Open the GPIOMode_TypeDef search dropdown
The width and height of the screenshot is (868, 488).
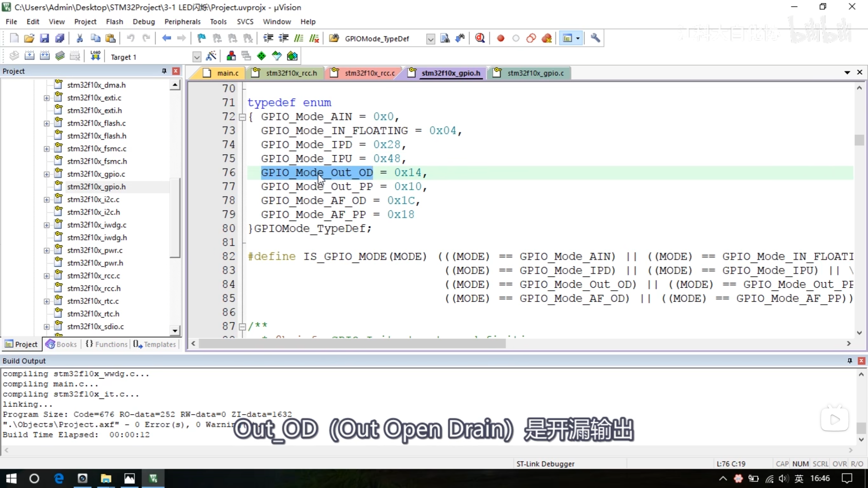click(430, 39)
